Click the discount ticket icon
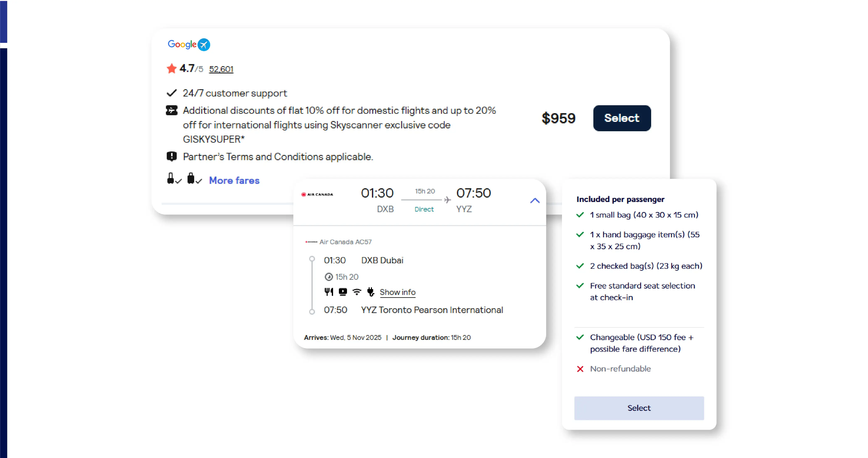 pyautogui.click(x=172, y=110)
